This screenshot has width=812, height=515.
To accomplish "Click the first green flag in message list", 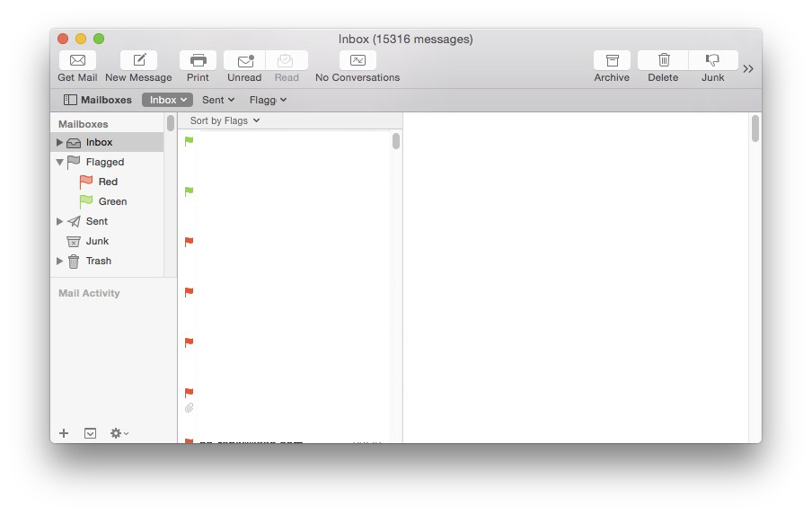I will (x=189, y=140).
